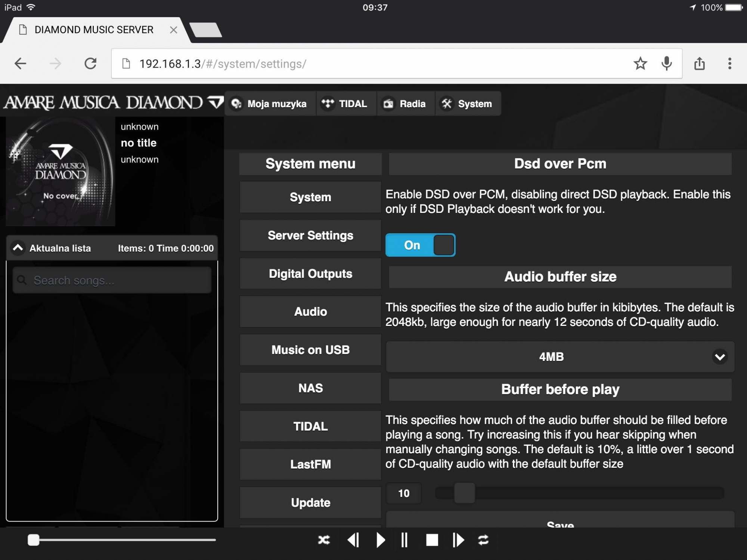Select Music on USB menu entry
This screenshot has width=747, height=560.
click(310, 350)
